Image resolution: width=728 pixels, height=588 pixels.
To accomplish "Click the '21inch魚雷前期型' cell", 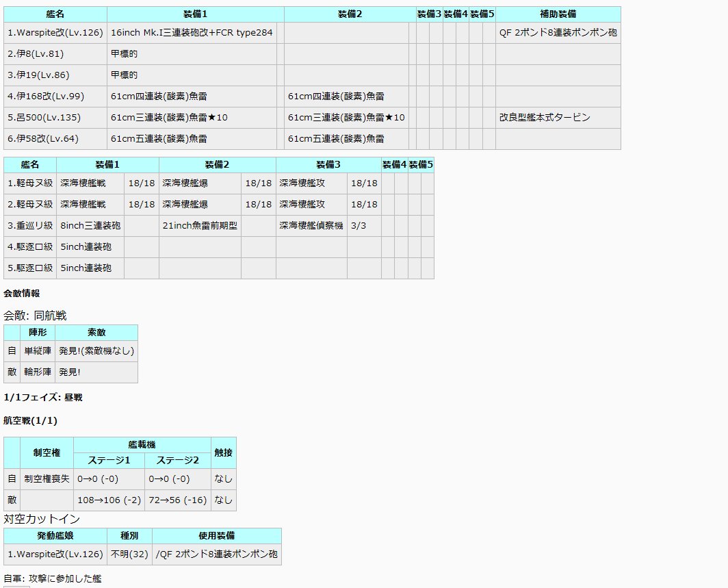I will pyautogui.click(x=200, y=226).
